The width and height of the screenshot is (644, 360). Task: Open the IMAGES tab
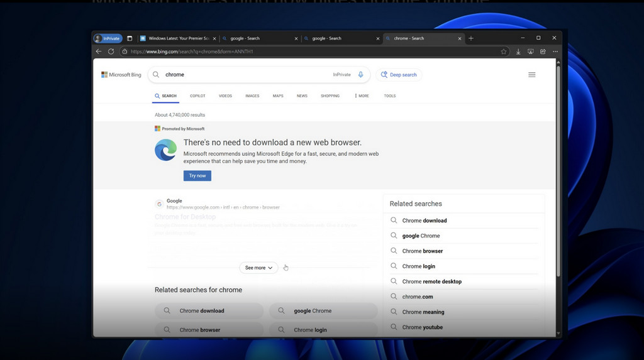pos(252,95)
